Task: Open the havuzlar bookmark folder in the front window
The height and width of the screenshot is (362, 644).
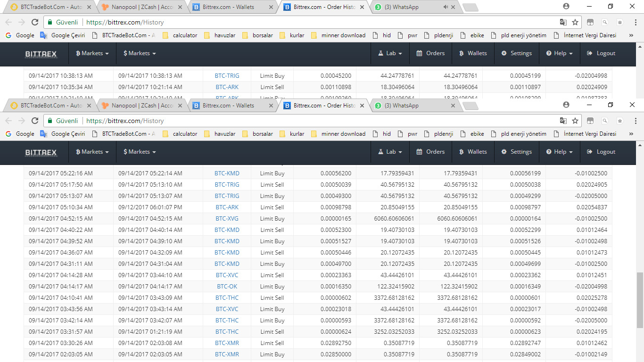Action: 219,134
